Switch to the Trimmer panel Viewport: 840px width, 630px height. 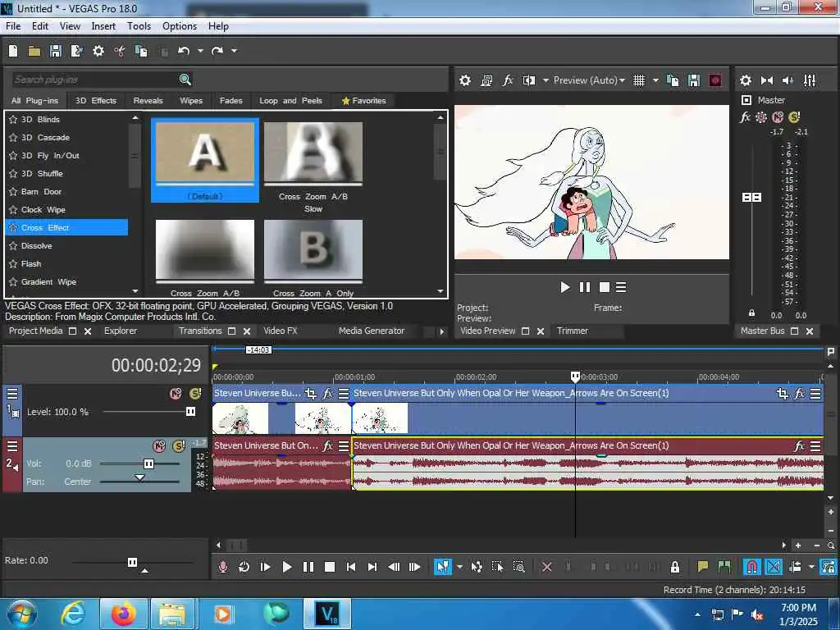572,331
